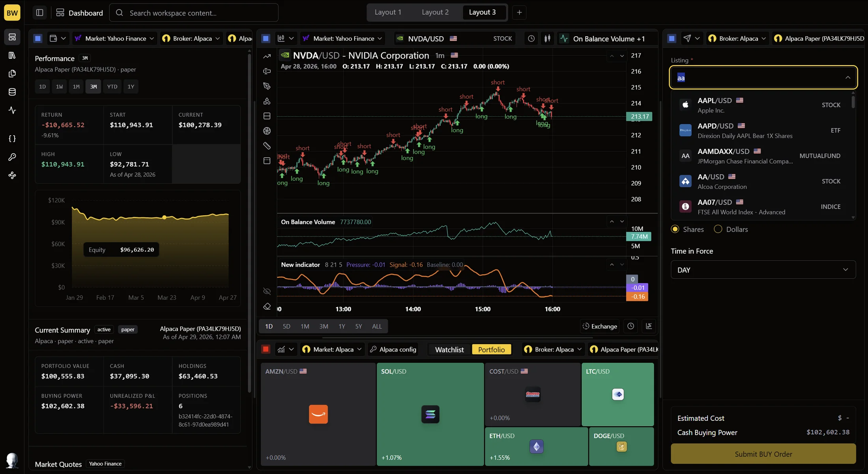Open the AMZN/USD heatmap tile

click(x=318, y=414)
